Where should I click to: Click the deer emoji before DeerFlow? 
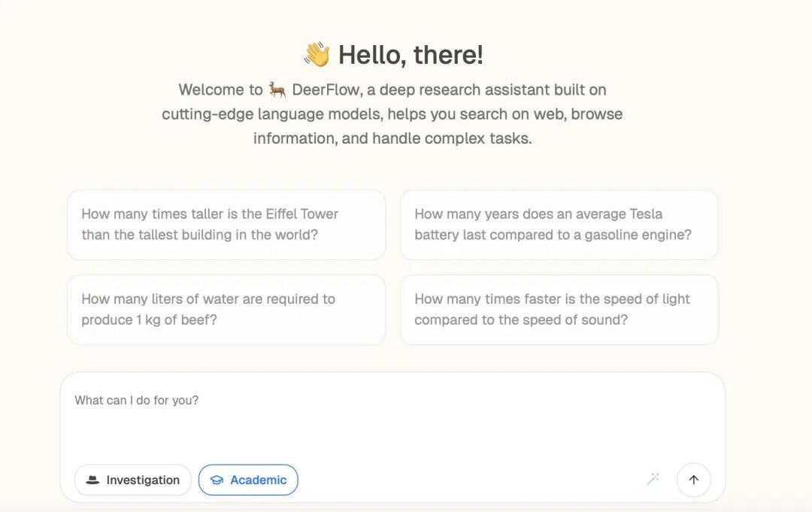click(x=277, y=89)
